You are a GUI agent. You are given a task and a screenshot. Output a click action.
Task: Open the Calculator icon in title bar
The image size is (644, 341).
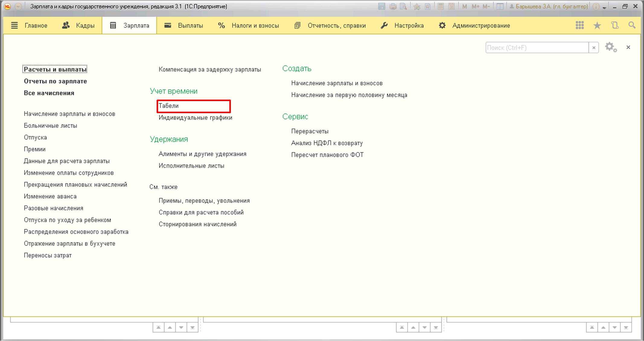441,6
